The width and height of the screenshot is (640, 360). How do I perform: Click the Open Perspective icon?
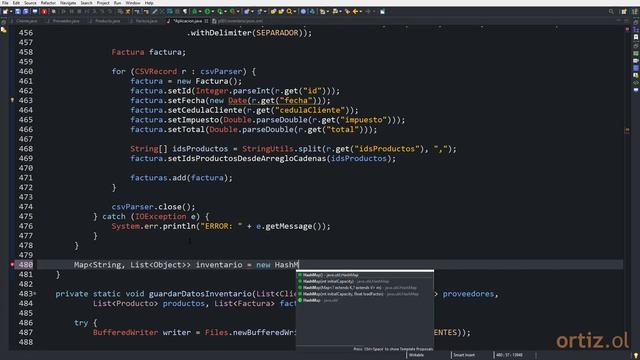coord(624,11)
